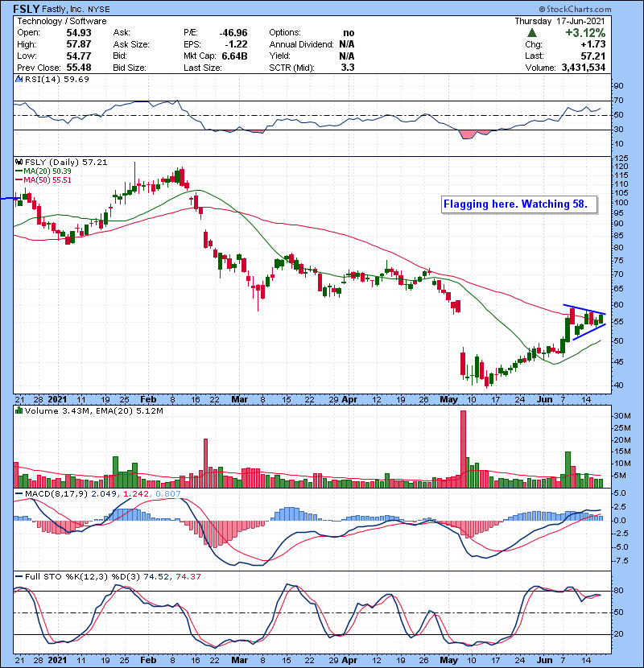The height and width of the screenshot is (668, 644).
Task: Click the NYSE exchange label
Action: pos(99,9)
